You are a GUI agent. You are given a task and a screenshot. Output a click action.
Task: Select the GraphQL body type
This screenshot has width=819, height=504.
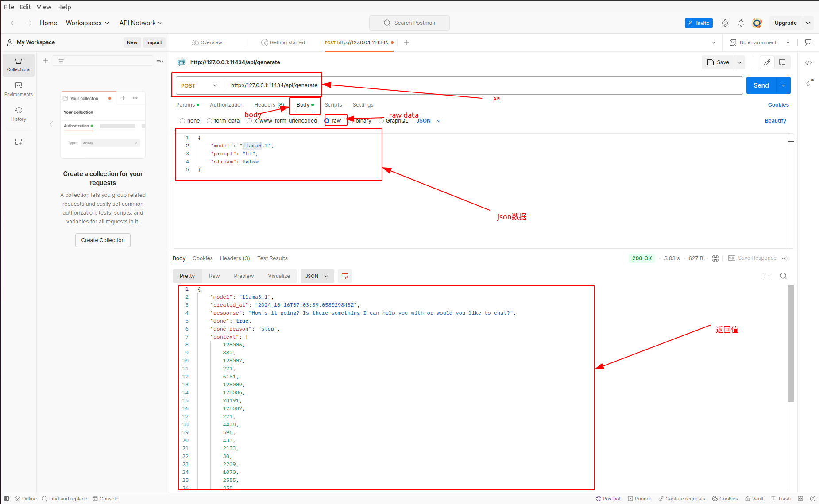381,121
